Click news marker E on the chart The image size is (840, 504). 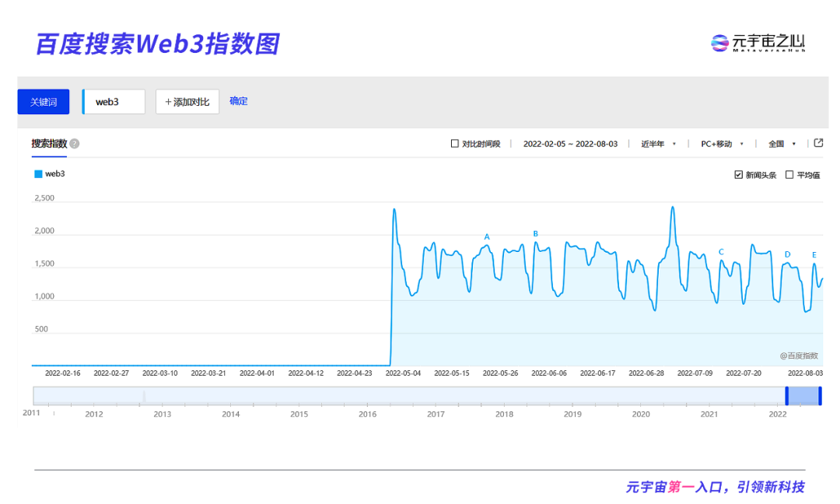coord(814,255)
